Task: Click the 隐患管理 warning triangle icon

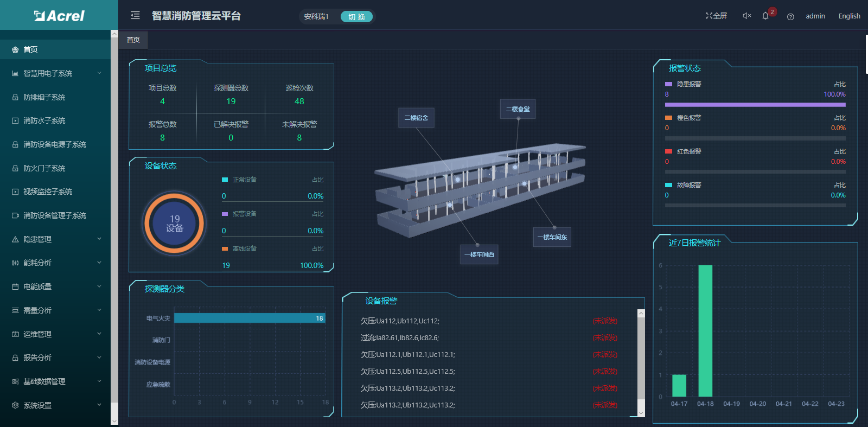Action: (x=15, y=239)
